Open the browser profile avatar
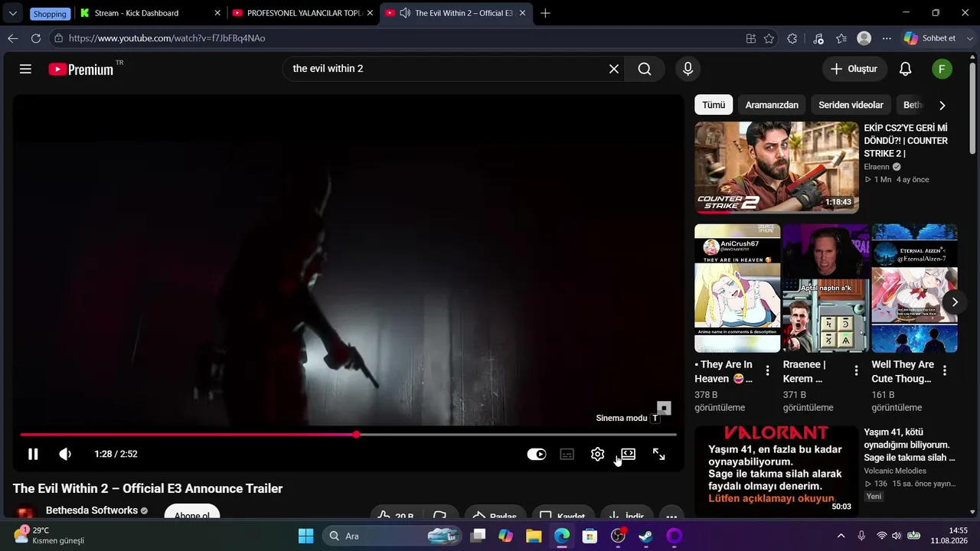 (x=864, y=38)
